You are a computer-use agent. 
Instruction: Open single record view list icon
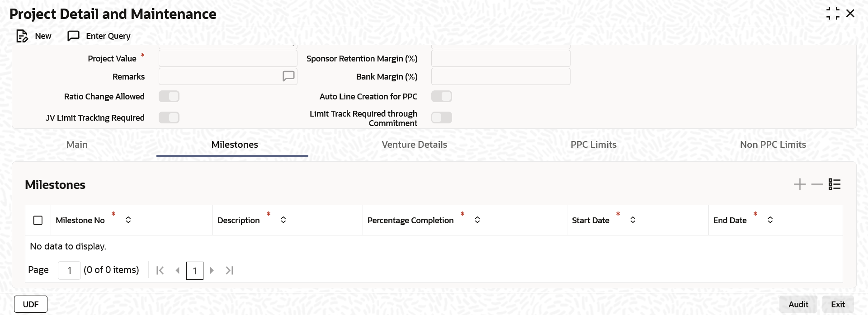coord(835,184)
